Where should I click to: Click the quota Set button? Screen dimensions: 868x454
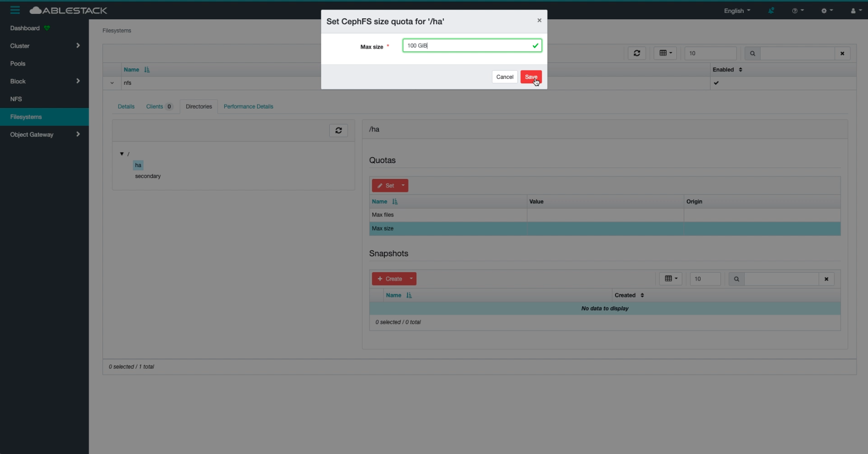tap(385, 186)
